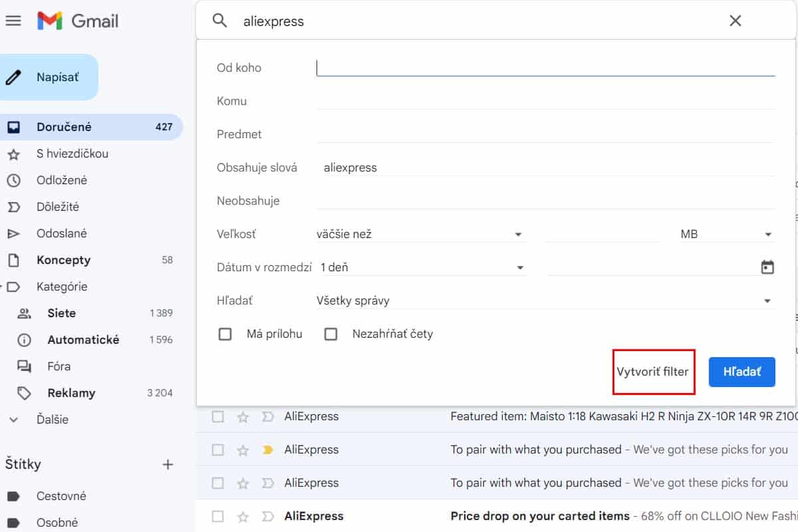Add a new label with plus icon
Screen dimensions: 798x532
pyautogui.click(x=168, y=464)
